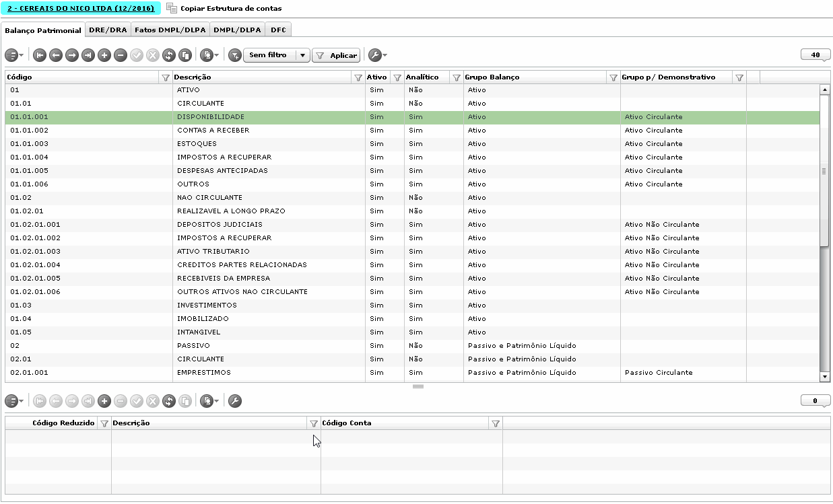Click the lower toolbar confirm checkmark
The height and width of the screenshot is (504, 833).
click(x=137, y=401)
